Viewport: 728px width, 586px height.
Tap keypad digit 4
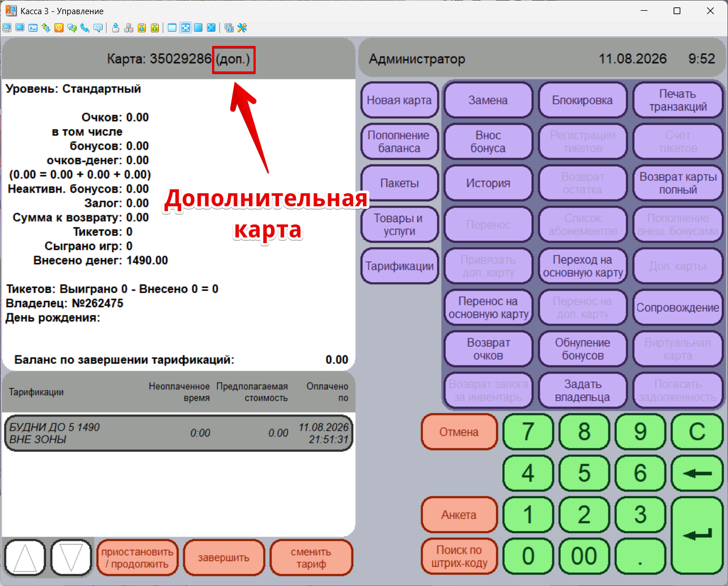click(528, 473)
